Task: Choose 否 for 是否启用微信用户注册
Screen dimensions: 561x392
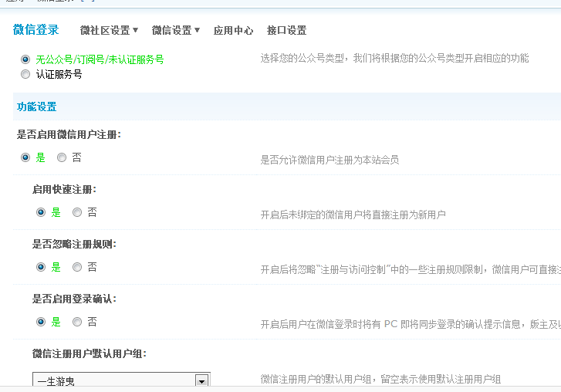Action: [62, 157]
